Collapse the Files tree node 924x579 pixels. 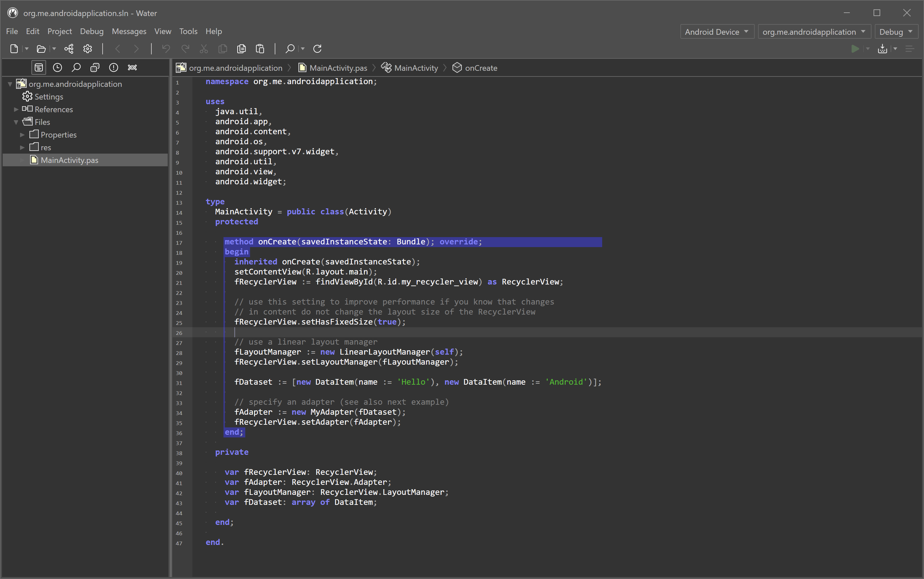click(x=16, y=122)
